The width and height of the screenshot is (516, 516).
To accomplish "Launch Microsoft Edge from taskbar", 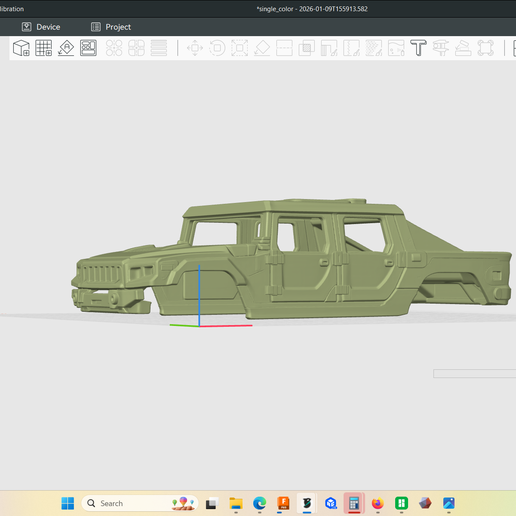I will pos(260,503).
